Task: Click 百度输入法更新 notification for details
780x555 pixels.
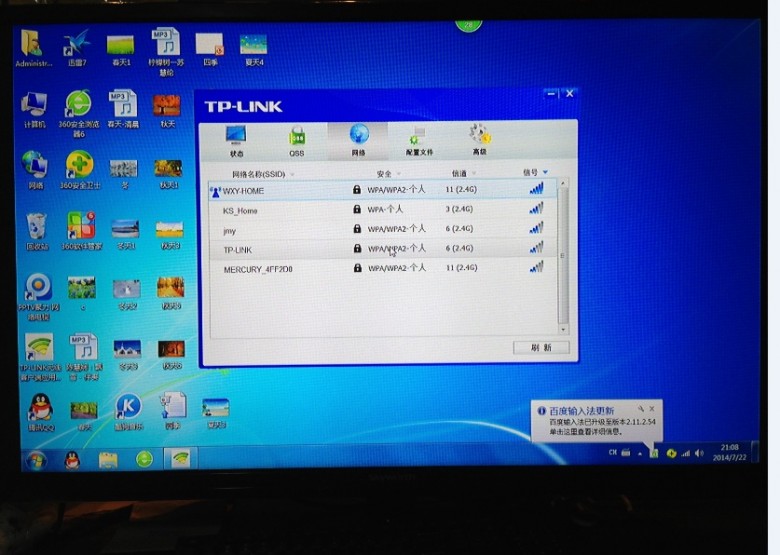Action: coord(596,421)
